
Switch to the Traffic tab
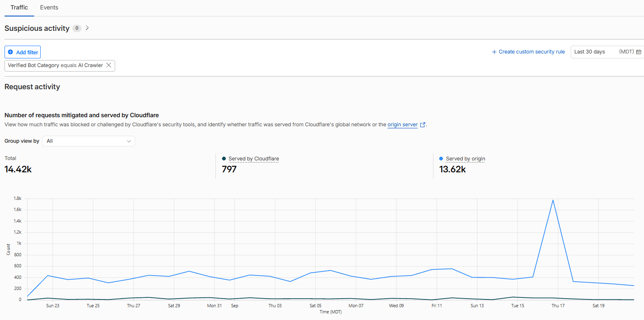(x=19, y=7)
